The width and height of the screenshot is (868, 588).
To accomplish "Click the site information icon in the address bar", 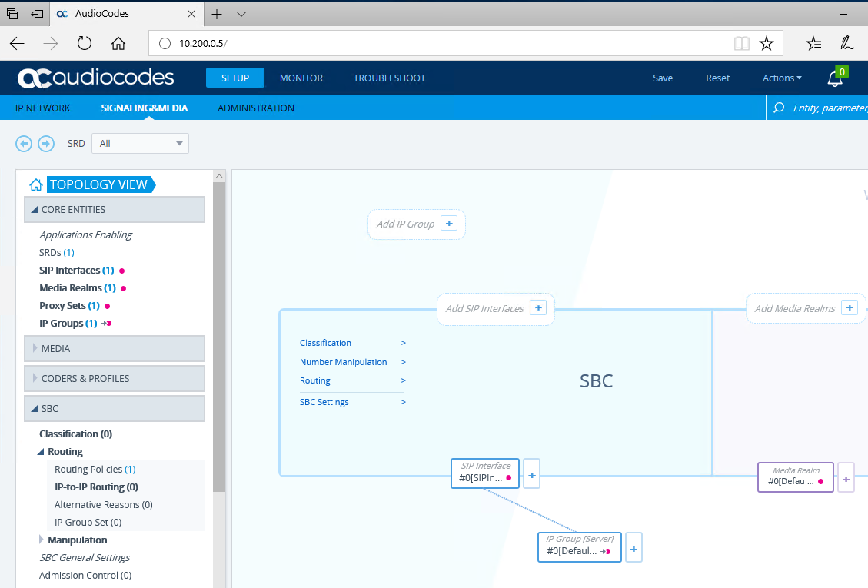I will pos(165,43).
